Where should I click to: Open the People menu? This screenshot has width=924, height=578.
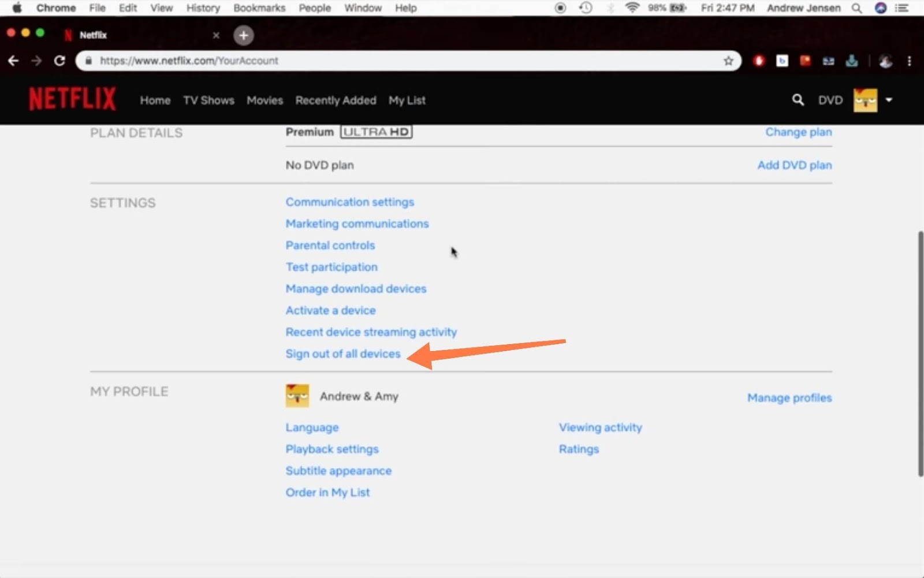(315, 8)
